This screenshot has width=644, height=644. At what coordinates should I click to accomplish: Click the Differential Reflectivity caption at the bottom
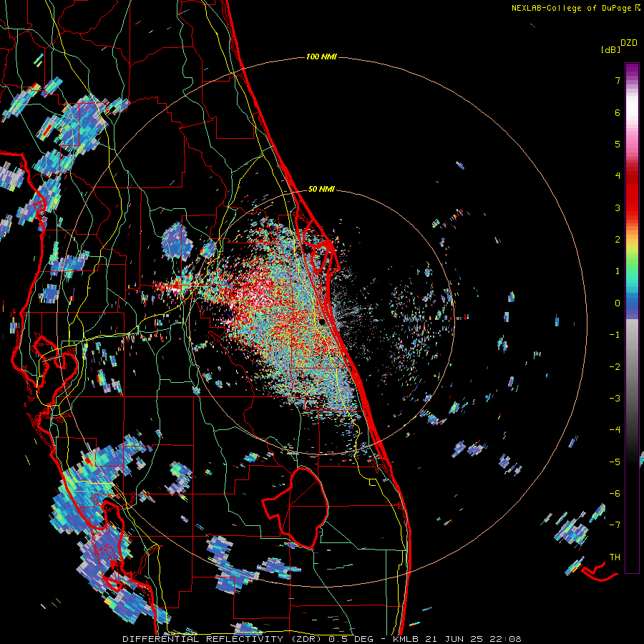coord(322,639)
